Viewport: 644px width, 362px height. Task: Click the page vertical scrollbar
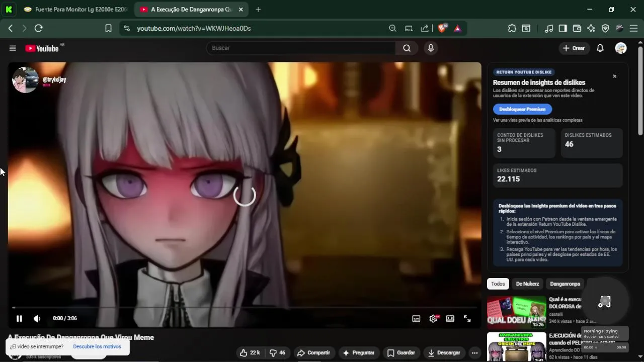640,90
